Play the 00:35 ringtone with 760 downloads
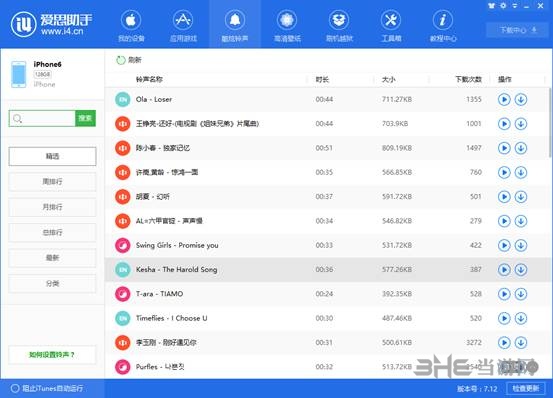The image size is (553, 398). pos(504,172)
